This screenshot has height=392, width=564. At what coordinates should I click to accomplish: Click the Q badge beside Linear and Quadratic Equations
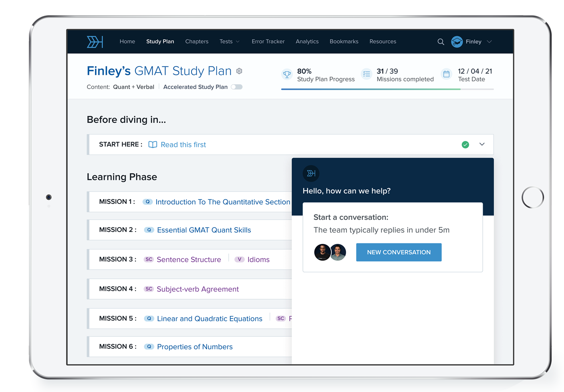[x=149, y=319]
